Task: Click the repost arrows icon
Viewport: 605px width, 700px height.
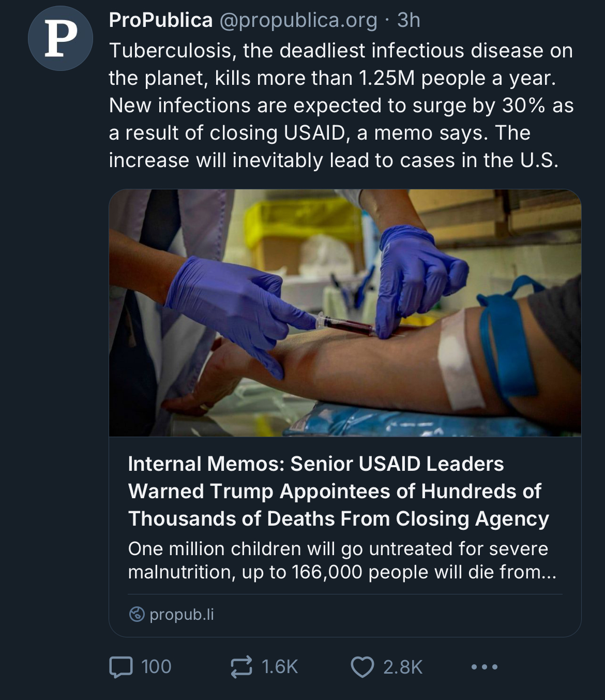Action: pyautogui.click(x=241, y=667)
